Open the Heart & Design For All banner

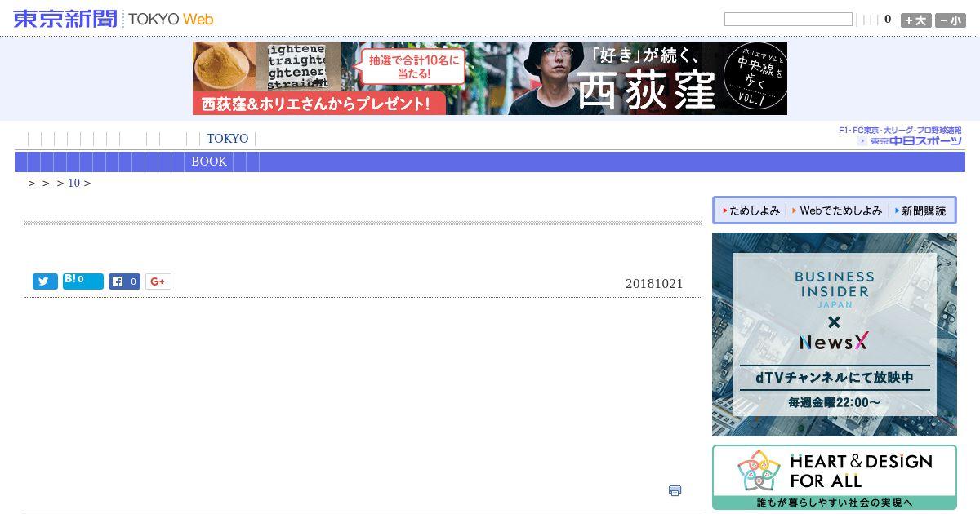click(835, 477)
